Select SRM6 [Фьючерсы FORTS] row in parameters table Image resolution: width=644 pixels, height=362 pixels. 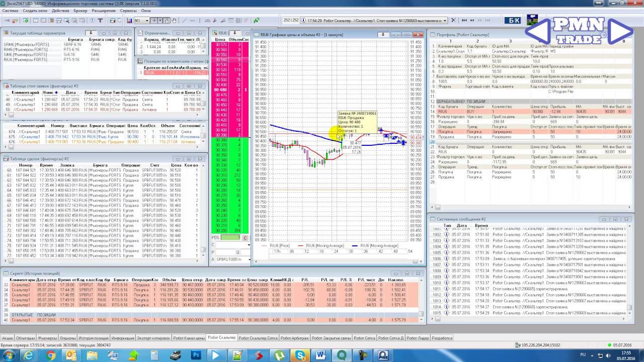click(67, 44)
